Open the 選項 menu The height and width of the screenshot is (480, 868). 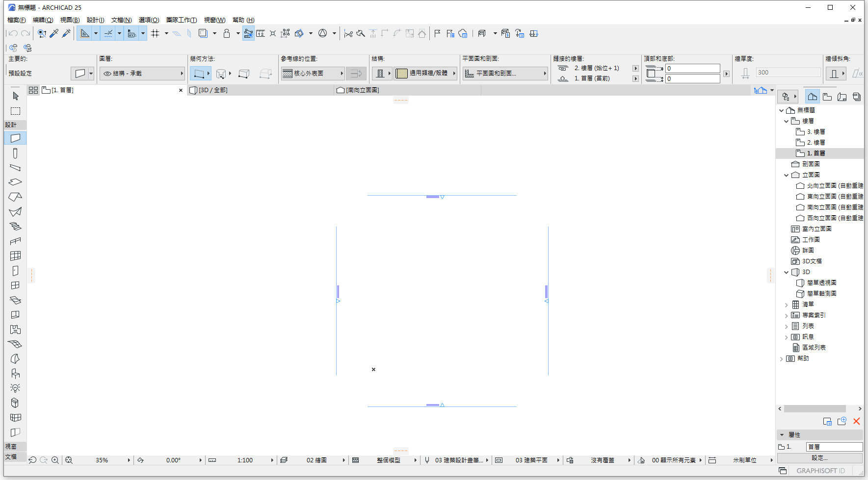click(x=149, y=20)
